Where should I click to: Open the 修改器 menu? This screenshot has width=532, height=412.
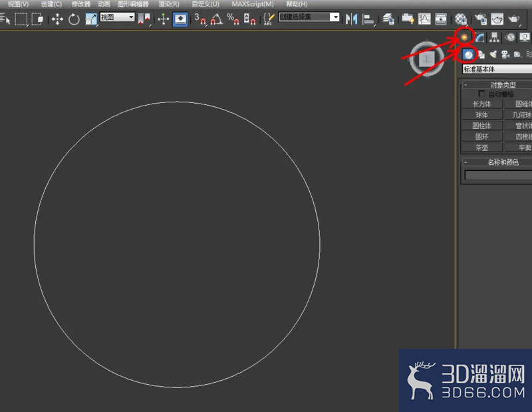click(x=80, y=4)
